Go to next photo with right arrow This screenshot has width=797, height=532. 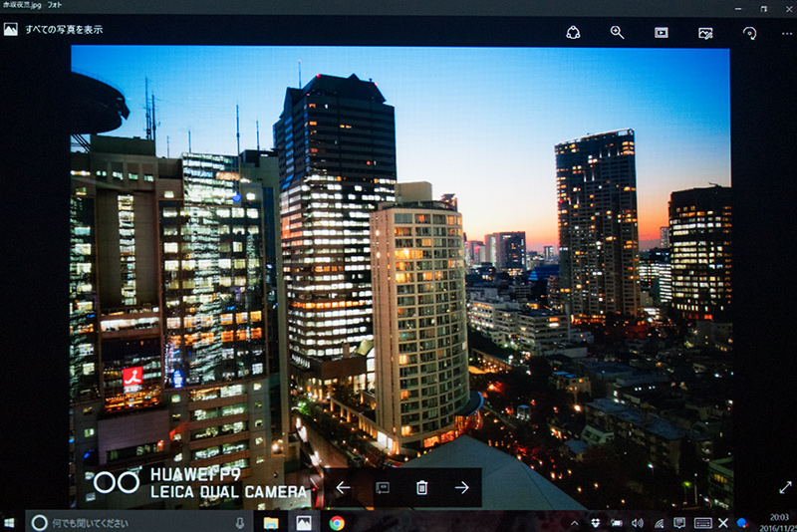coord(461,488)
